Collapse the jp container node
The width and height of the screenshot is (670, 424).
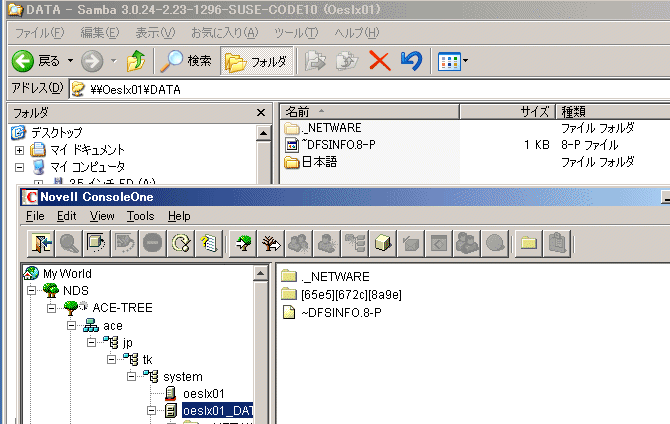[91, 342]
